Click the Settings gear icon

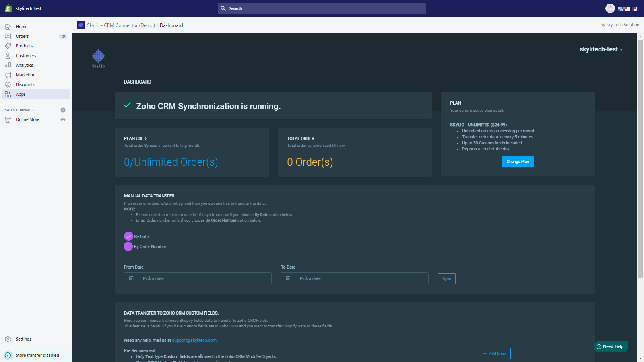tap(8, 339)
